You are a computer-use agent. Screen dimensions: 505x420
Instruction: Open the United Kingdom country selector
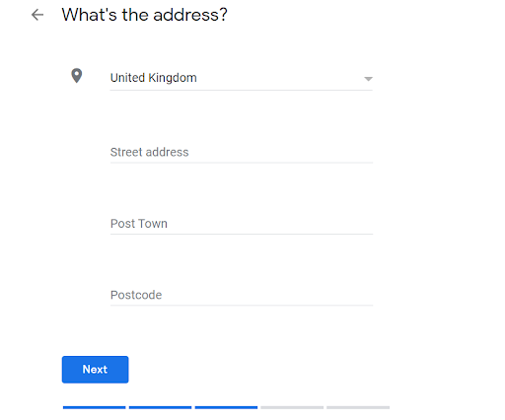pyautogui.click(x=242, y=78)
